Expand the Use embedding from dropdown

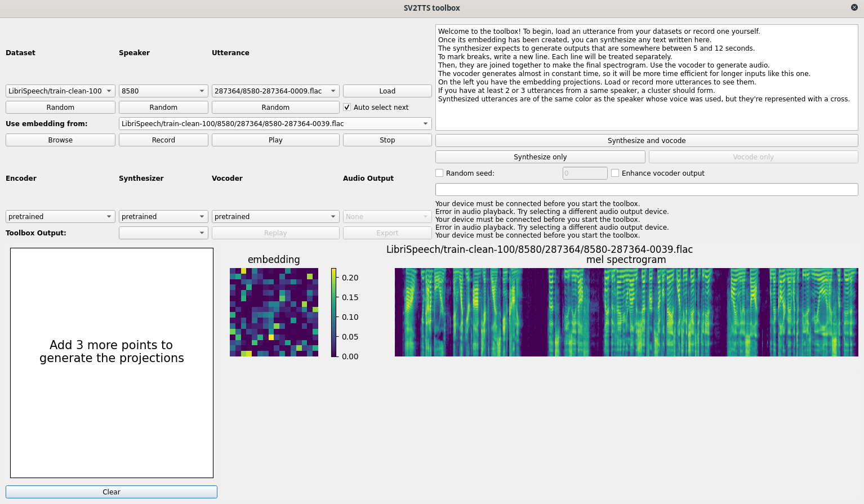click(275, 123)
